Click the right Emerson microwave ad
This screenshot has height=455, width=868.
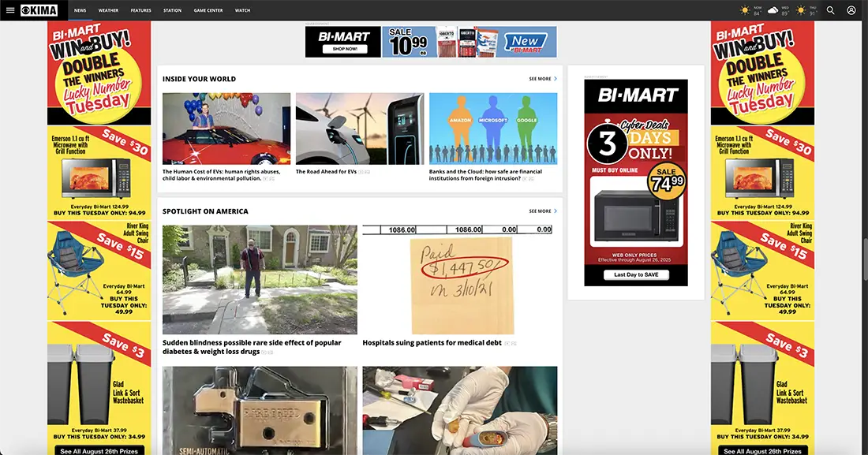click(x=762, y=173)
